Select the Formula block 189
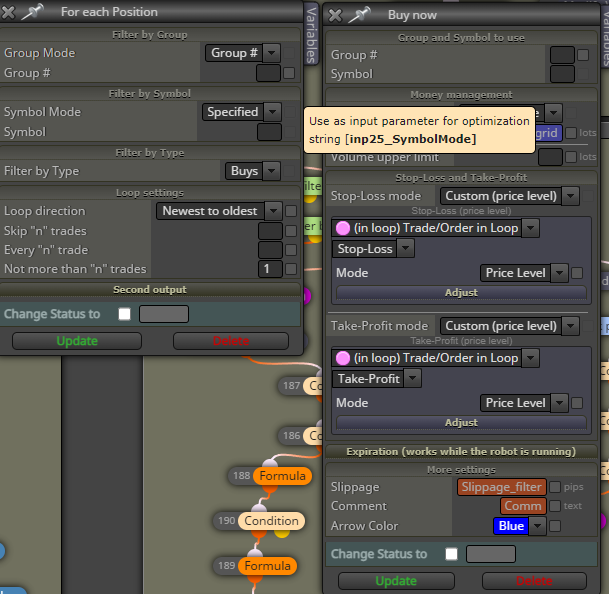Viewport: 609px width, 594px height. click(x=267, y=566)
